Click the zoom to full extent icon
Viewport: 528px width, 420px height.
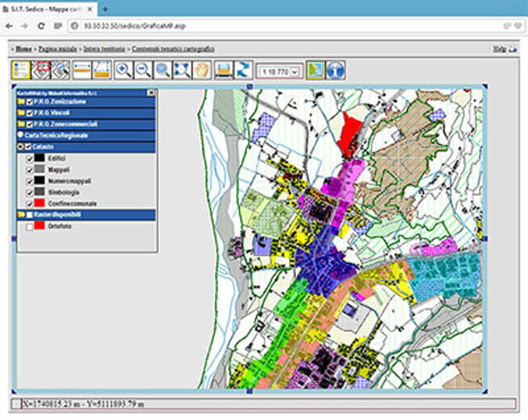pos(182,70)
